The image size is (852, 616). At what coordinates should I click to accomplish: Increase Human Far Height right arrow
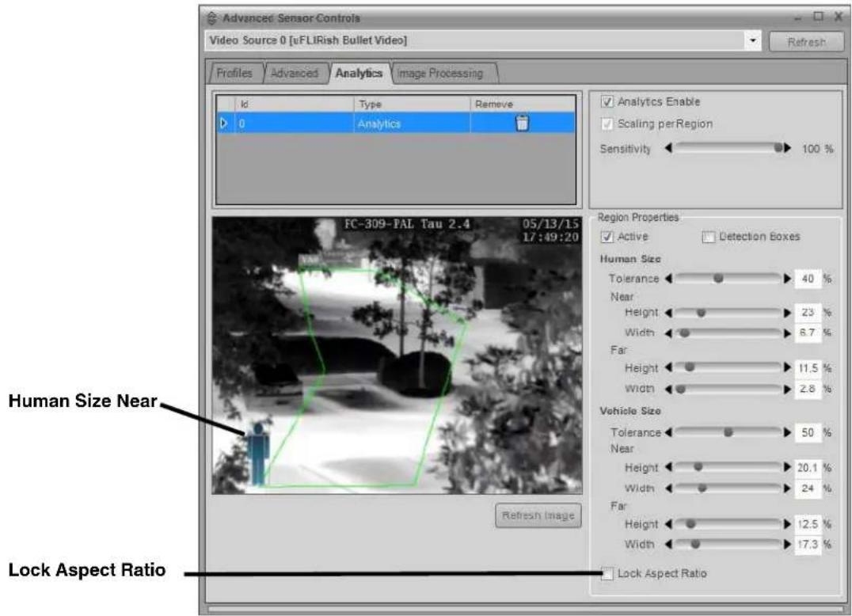click(x=787, y=367)
